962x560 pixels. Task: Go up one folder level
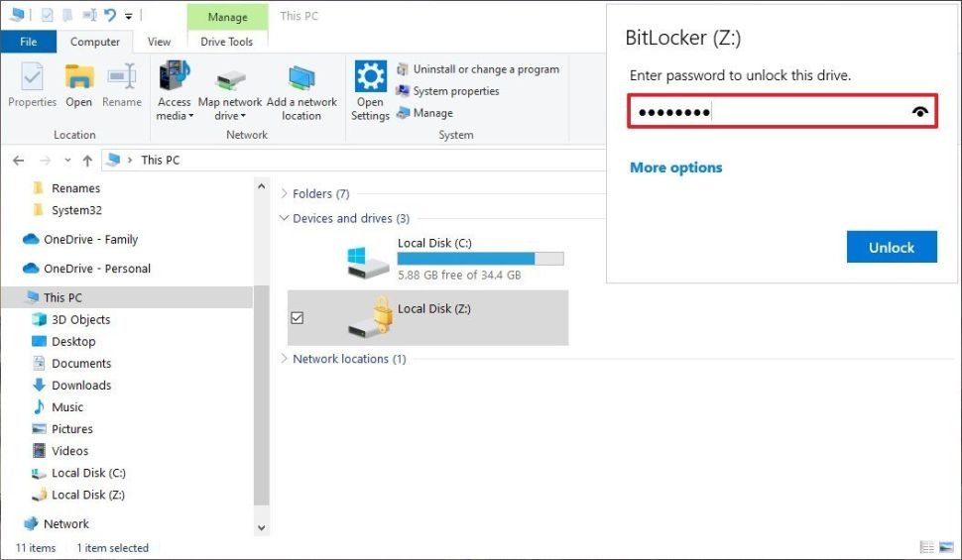(87, 161)
